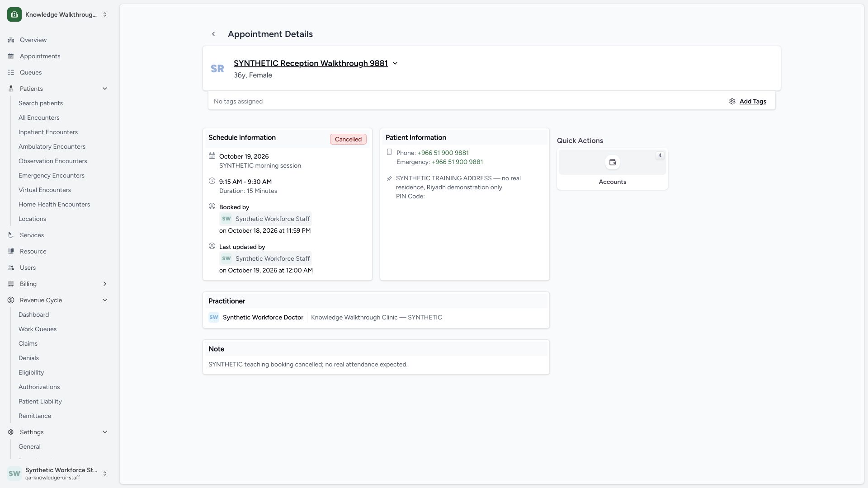This screenshot has width=868, height=488.
Task: Open Work Queues under Revenue Cycle
Action: [x=38, y=329]
